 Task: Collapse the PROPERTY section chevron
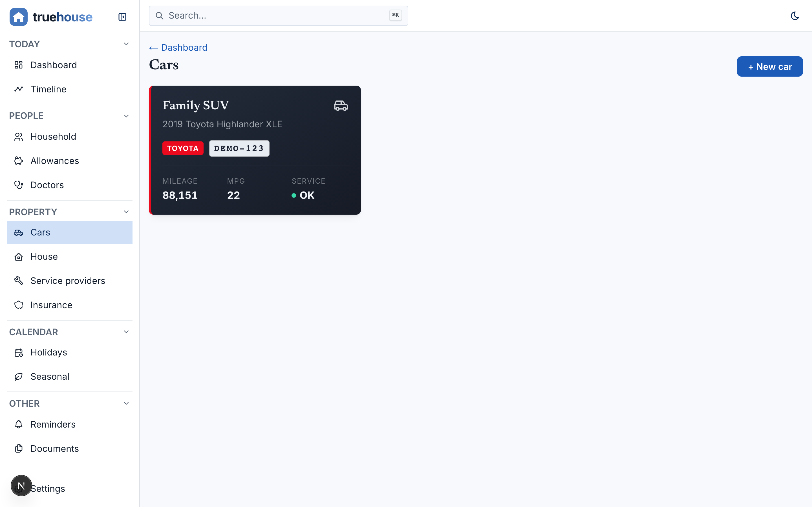[x=126, y=212]
